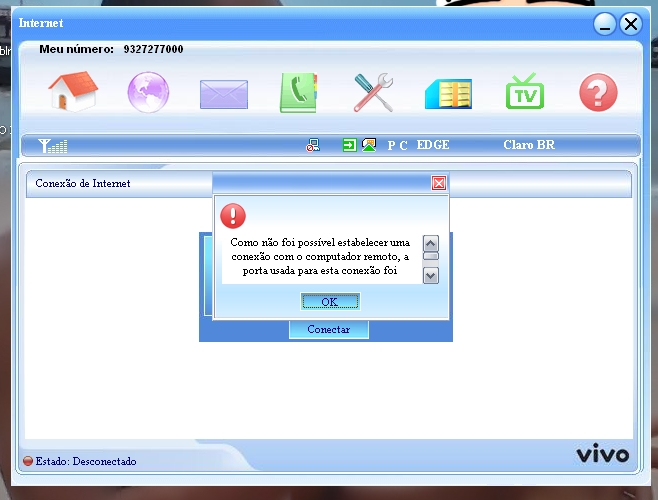Image resolution: width=658 pixels, height=500 pixels.
Task: Click the vivo logo
Action: 603,453
